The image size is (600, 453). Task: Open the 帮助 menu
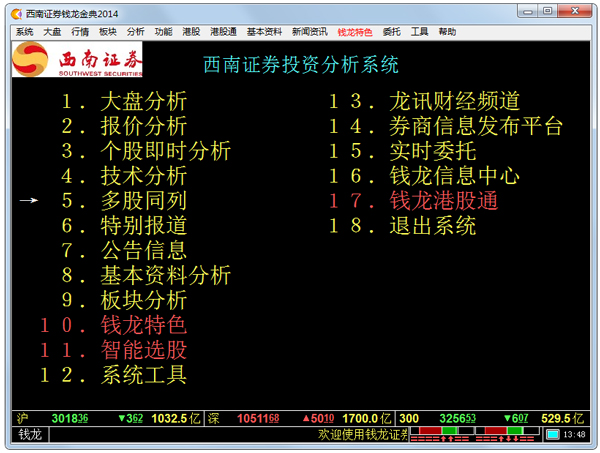[x=447, y=32]
